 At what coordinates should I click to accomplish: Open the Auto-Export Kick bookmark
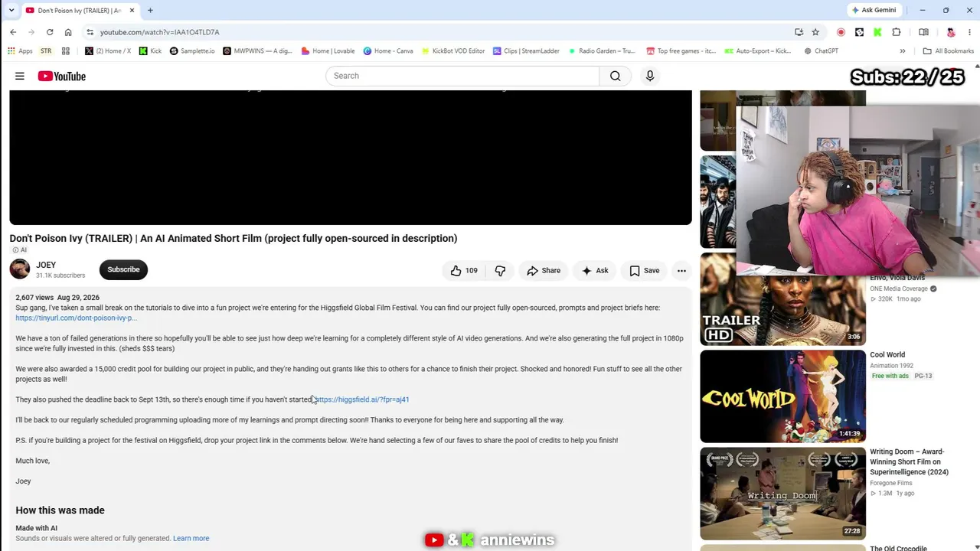[758, 51]
